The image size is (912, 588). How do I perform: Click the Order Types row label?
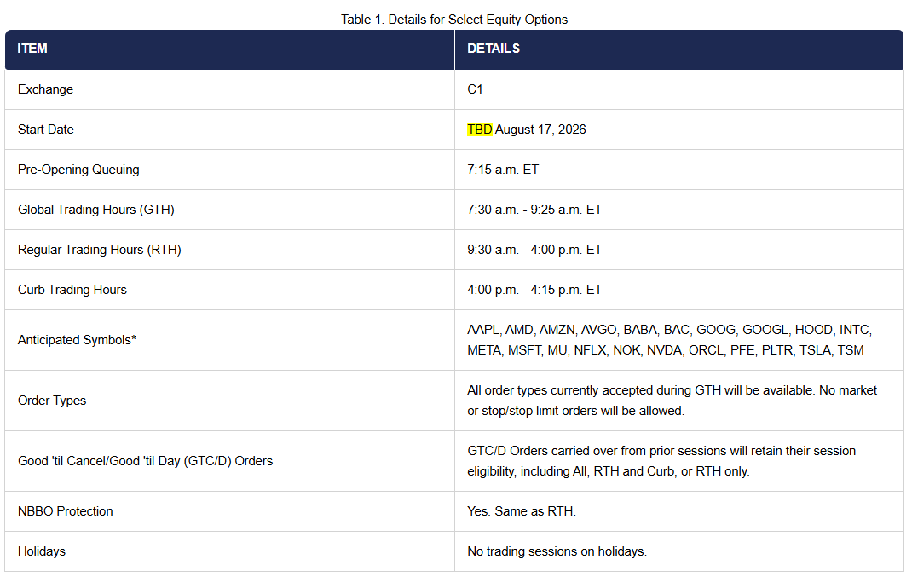click(52, 401)
